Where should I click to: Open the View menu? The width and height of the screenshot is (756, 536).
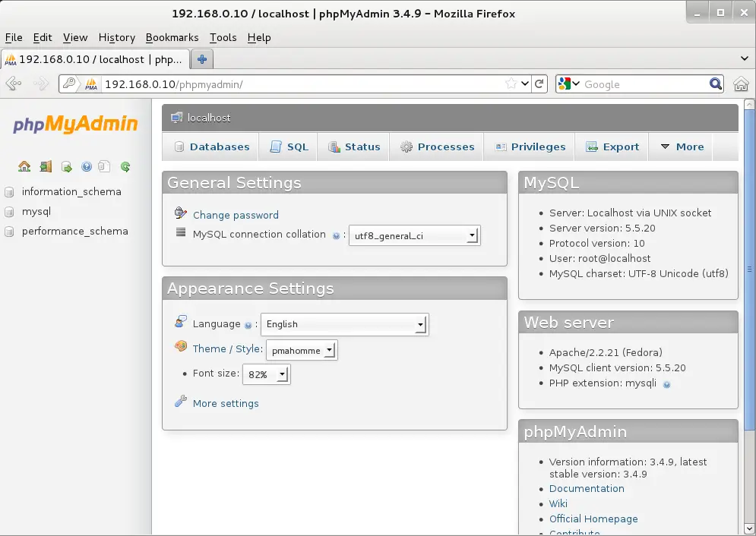[x=75, y=37]
